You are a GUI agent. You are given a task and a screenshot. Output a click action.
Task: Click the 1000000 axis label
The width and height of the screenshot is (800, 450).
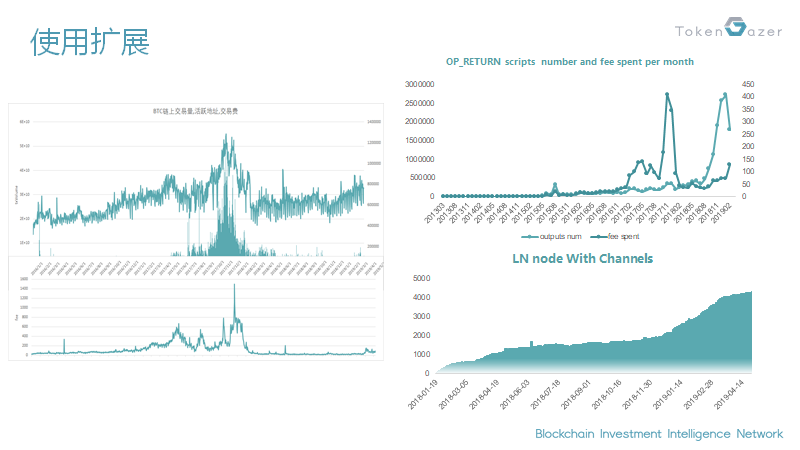click(419, 159)
